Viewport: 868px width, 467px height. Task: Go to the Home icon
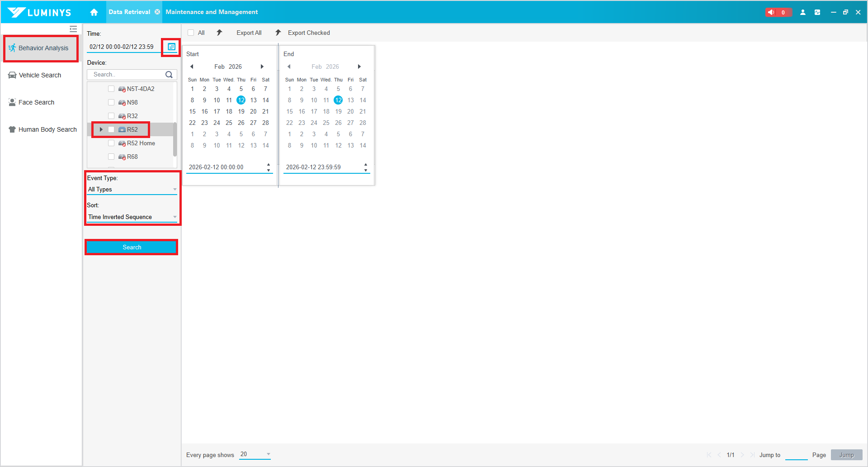94,12
